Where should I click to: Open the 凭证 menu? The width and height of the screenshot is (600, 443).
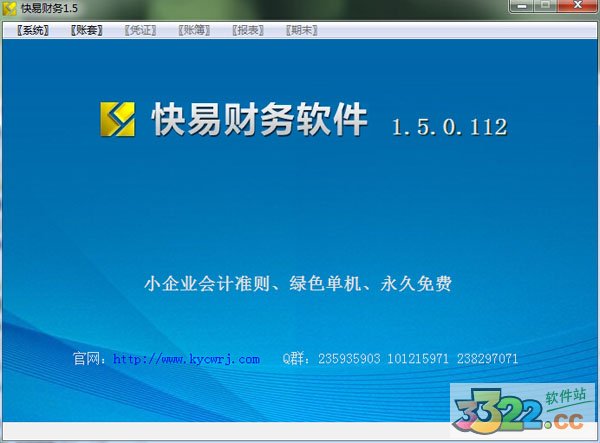coord(140,30)
